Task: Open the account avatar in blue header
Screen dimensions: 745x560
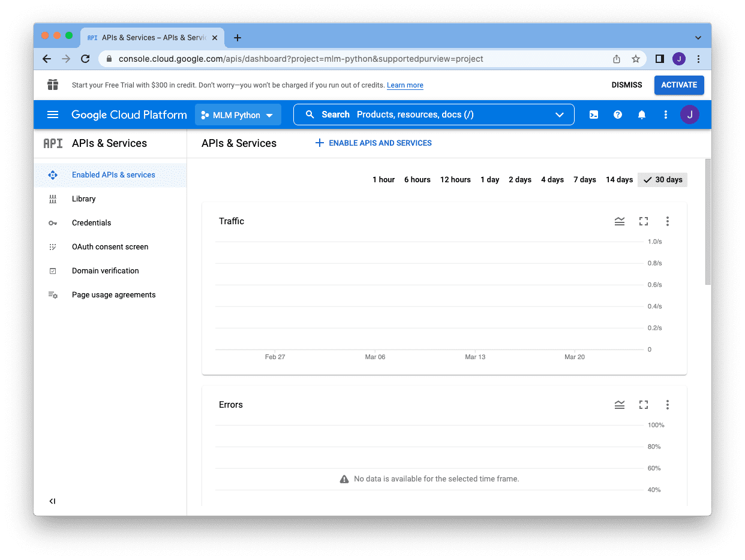Action: pos(690,115)
